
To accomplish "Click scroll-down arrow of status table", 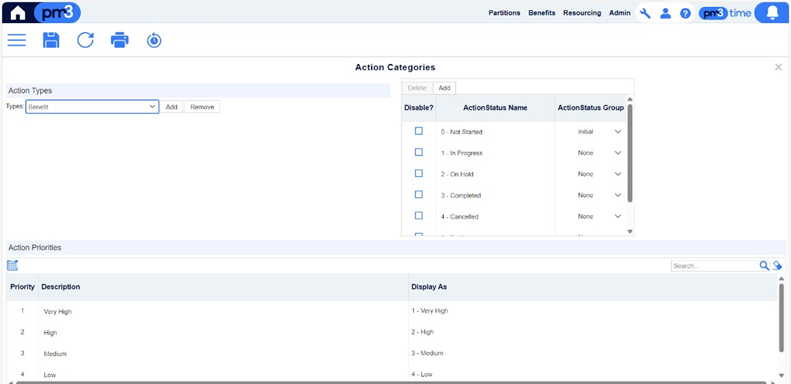I will tap(630, 231).
